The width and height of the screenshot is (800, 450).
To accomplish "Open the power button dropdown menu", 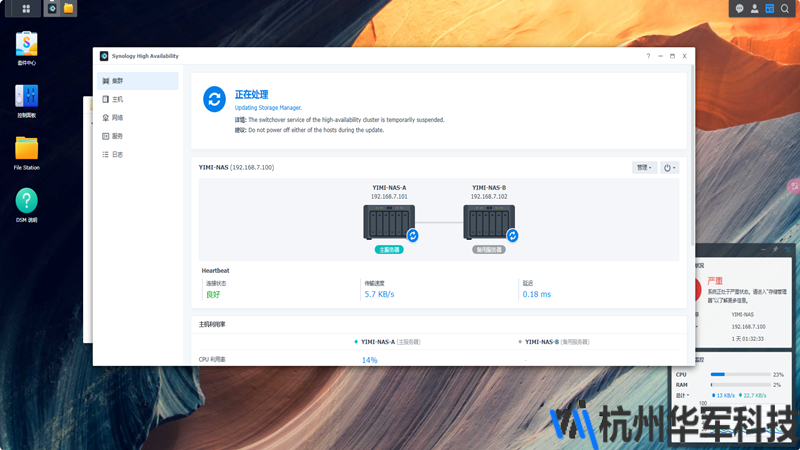I will [669, 168].
